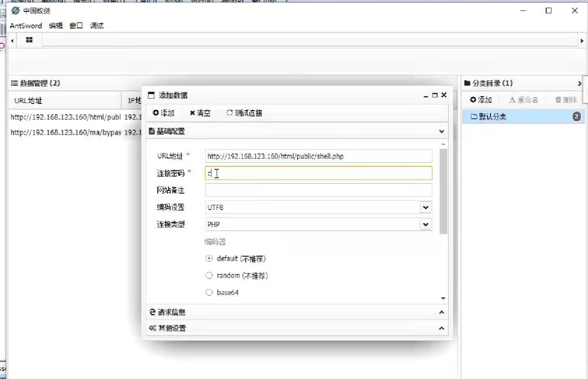The image size is (588, 379).
Task: Expand the 请求信息 section
Action: click(x=441, y=312)
